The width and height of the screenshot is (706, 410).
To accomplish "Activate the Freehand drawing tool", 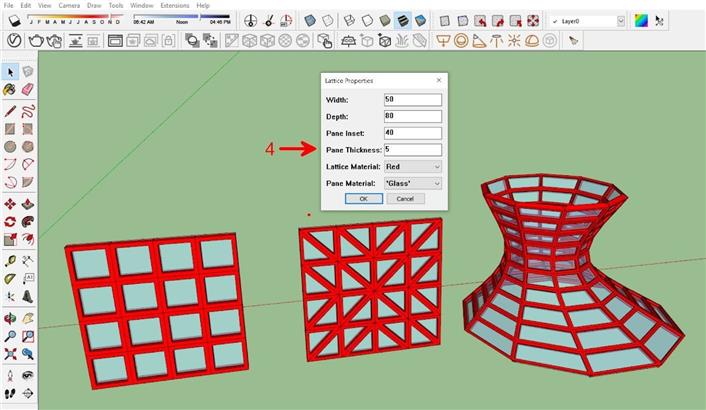I will pos(28,111).
